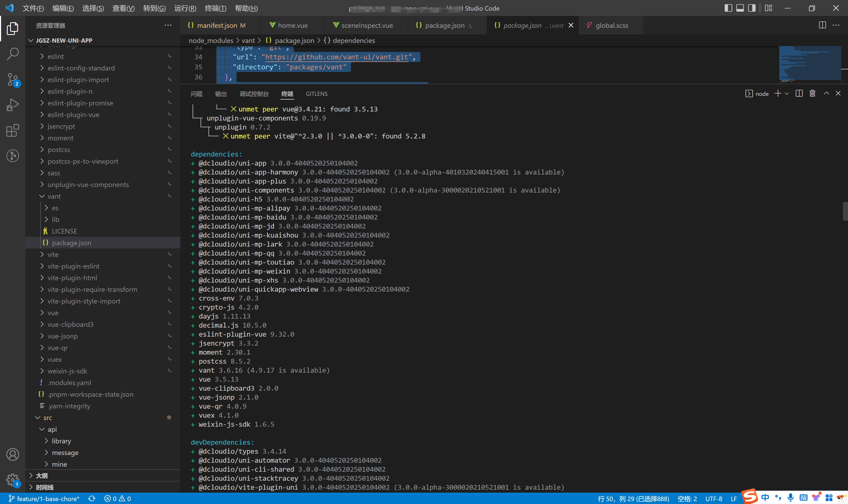Viewport: 848px width, 504px height.
Task: Click line 50 column 29 cursor position indicator
Action: pyautogui.click(x=633, y=498)
